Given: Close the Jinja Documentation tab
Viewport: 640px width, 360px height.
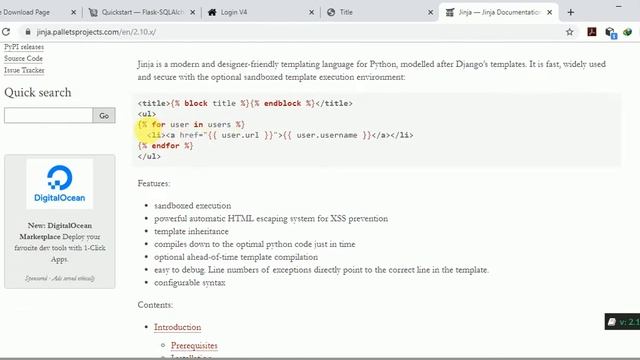Looking at the screenshot, I should (549, 12).
